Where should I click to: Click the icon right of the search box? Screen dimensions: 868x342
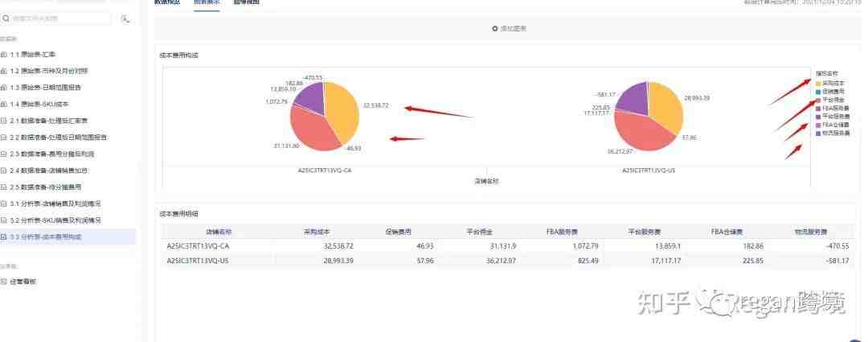125,19
